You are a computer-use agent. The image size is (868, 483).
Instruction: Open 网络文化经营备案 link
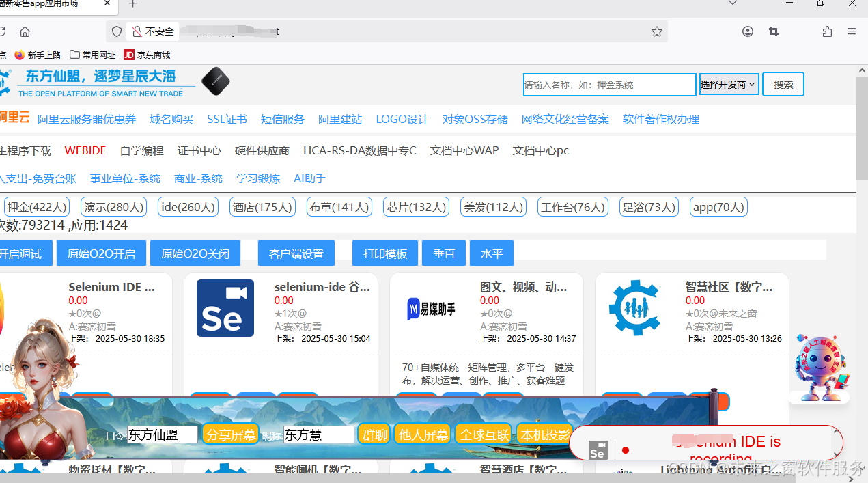tap(565, 119)
